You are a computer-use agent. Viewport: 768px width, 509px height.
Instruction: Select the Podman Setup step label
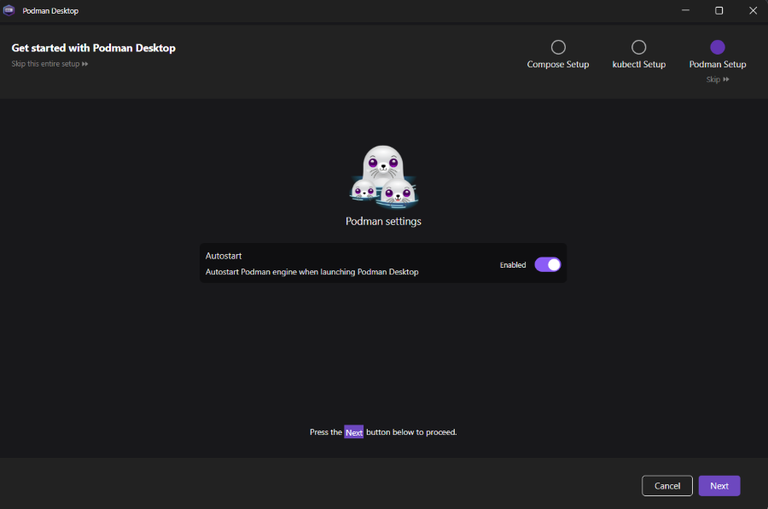(x=718, y=64)
